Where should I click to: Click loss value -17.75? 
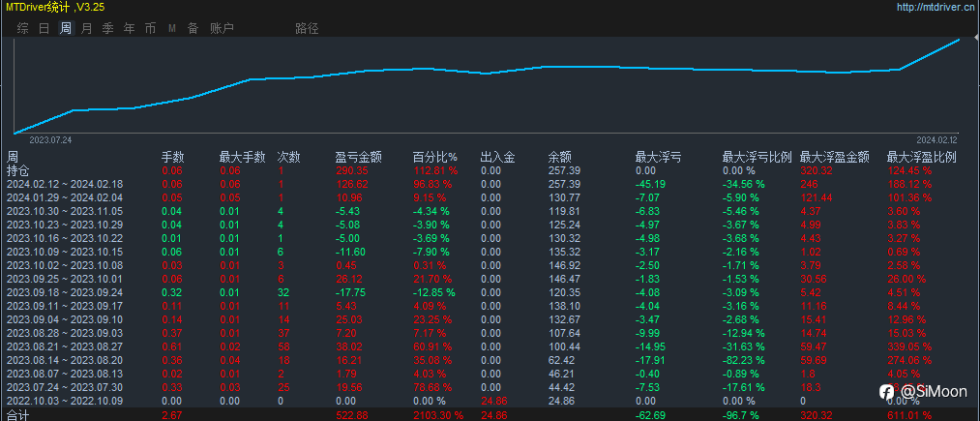point(350,292)
